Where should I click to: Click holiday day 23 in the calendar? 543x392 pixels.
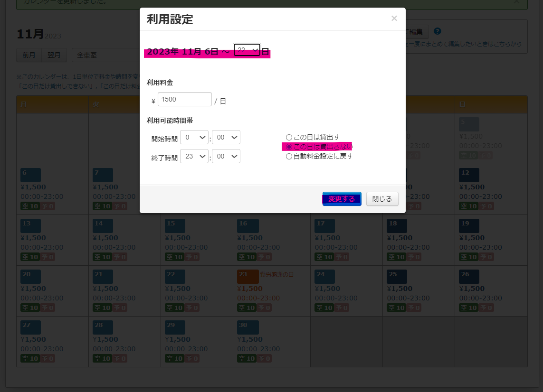[x=248, y=277]
